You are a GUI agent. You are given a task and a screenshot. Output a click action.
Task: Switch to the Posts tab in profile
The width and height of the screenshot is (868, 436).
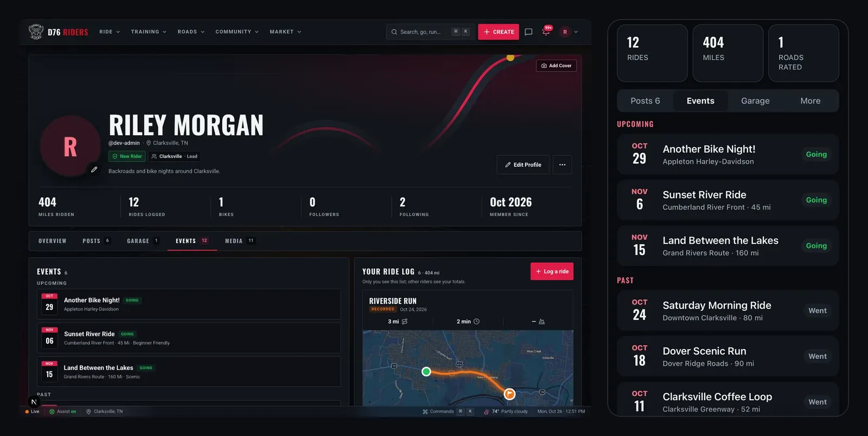(96, 241)
